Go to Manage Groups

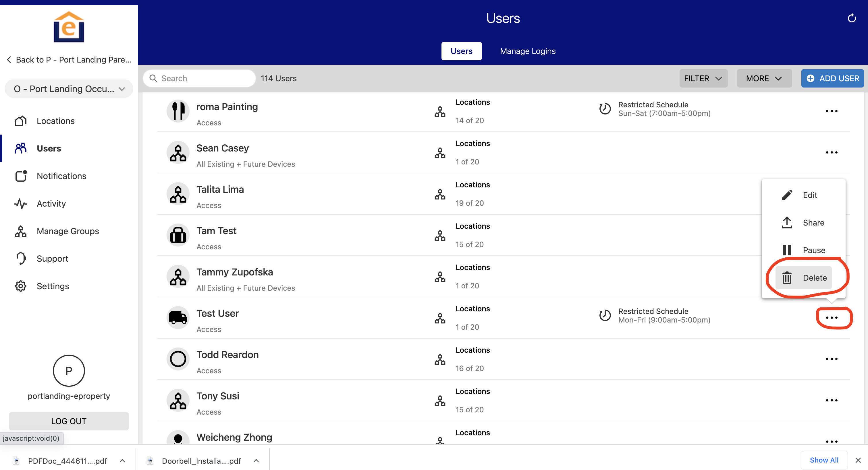point(67,231)
